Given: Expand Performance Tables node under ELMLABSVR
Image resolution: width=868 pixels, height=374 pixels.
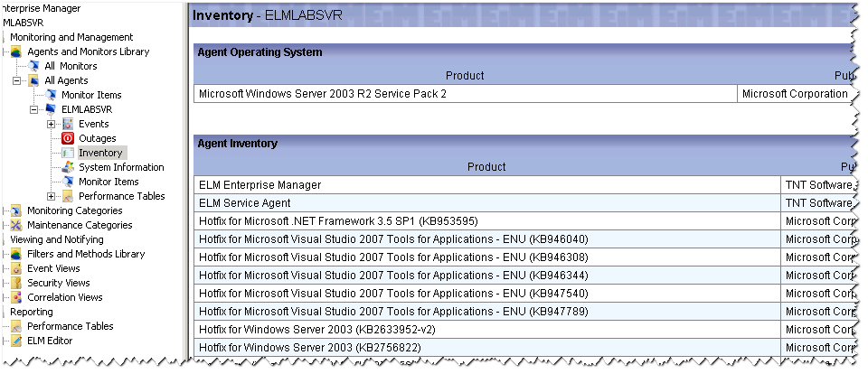Looking at the screenshot, I should [x=51, y=196].
